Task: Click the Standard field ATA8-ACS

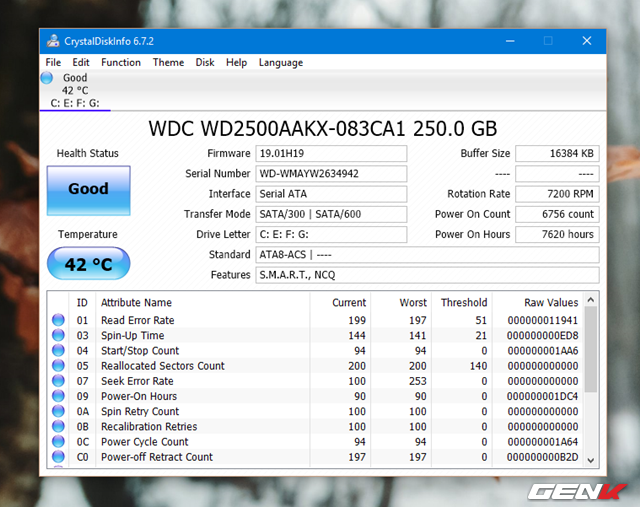Action: [x=427, y=255]
